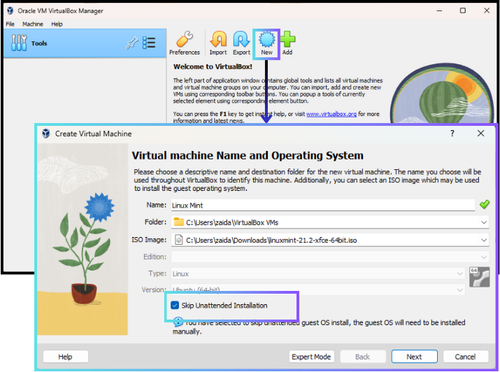Expand the Folder dropdown

tap(484, 222)
